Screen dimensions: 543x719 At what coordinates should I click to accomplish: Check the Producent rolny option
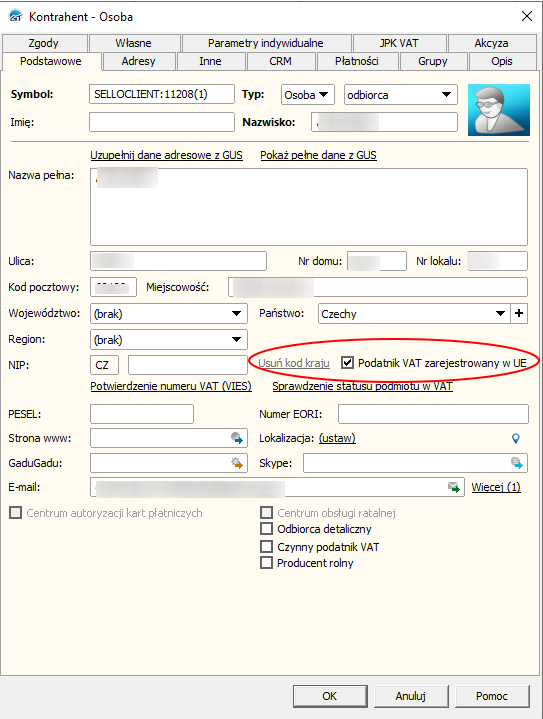point(266,563)
